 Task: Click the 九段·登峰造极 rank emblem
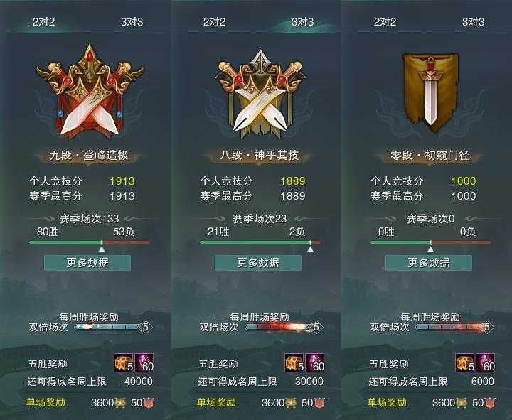pyautogui.click(x=90, y=91)
